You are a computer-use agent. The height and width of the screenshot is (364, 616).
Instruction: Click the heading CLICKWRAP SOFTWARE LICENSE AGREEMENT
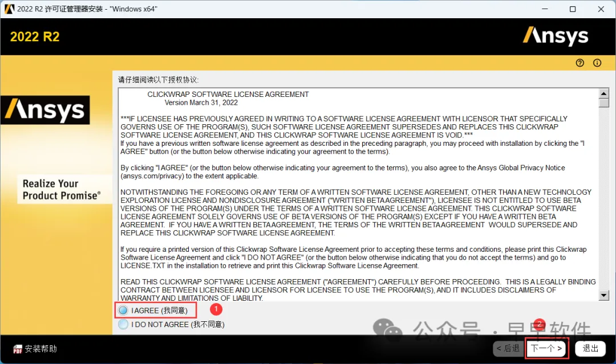pos(228,94)
